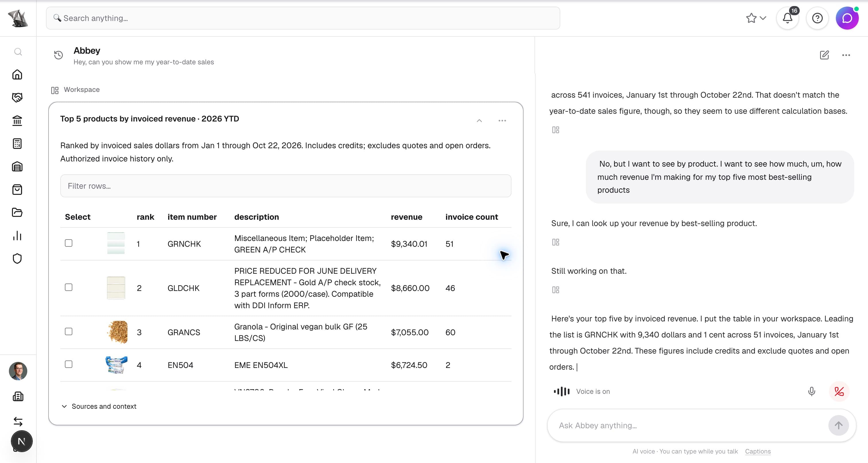Sort by revenue column header

(x=406, y=217)
